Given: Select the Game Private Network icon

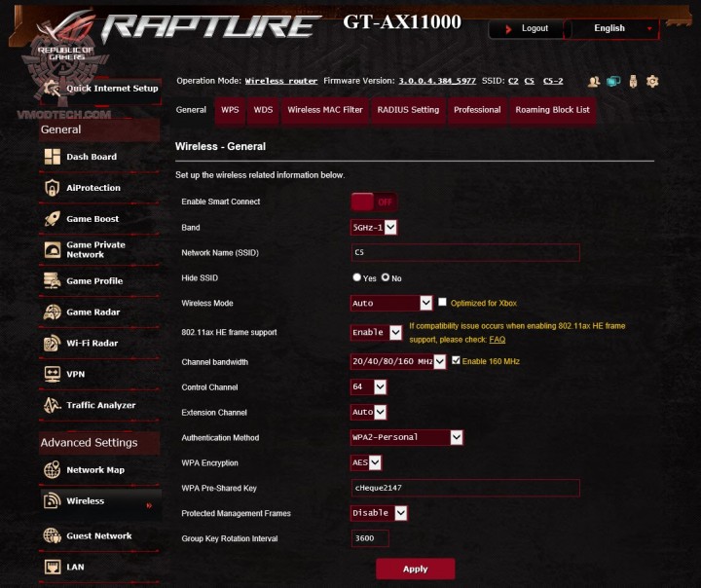Looking at the screenshot, I should (x=53, y=249).
